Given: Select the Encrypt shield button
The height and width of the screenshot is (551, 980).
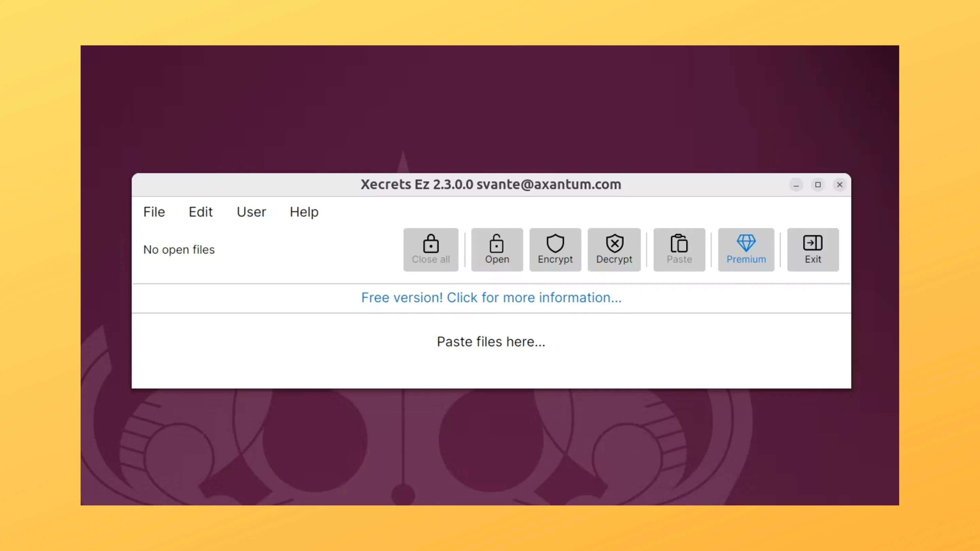Looking at the screenshot, I should click(555, 249).
